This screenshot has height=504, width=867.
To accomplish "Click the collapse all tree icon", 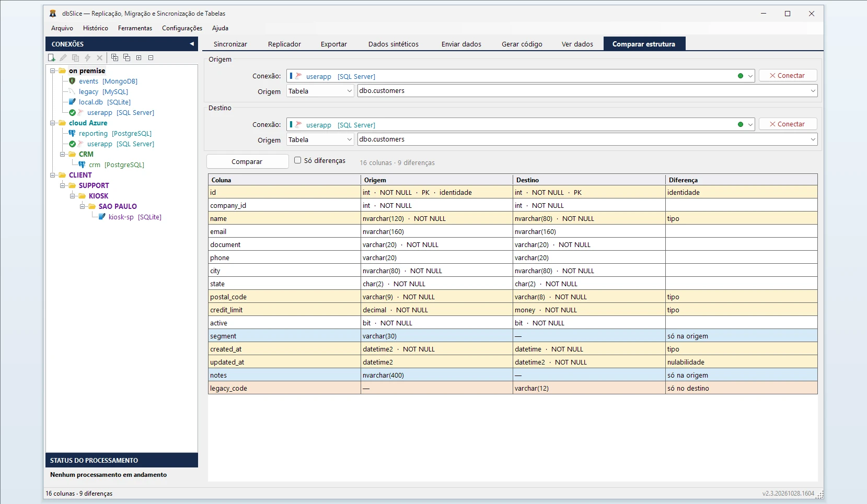I will [151, 57].
